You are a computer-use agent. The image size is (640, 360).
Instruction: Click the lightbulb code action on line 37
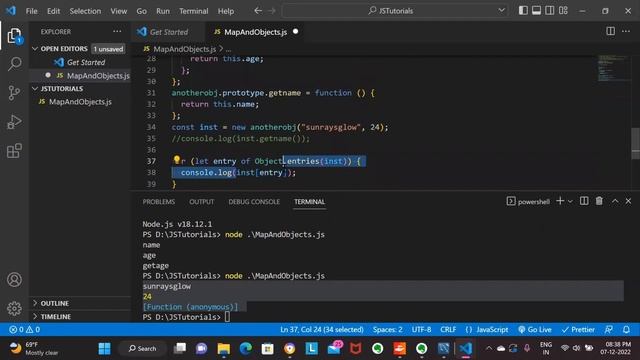click(x=177, y=160)
